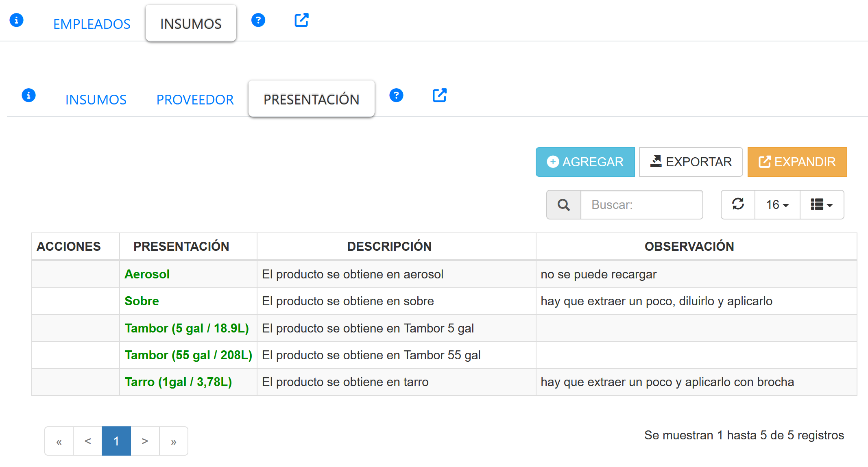Open the 16 rows-per-page dropdown
The height and width of the screenshot is (467, 868).
(x=777, y=204)
